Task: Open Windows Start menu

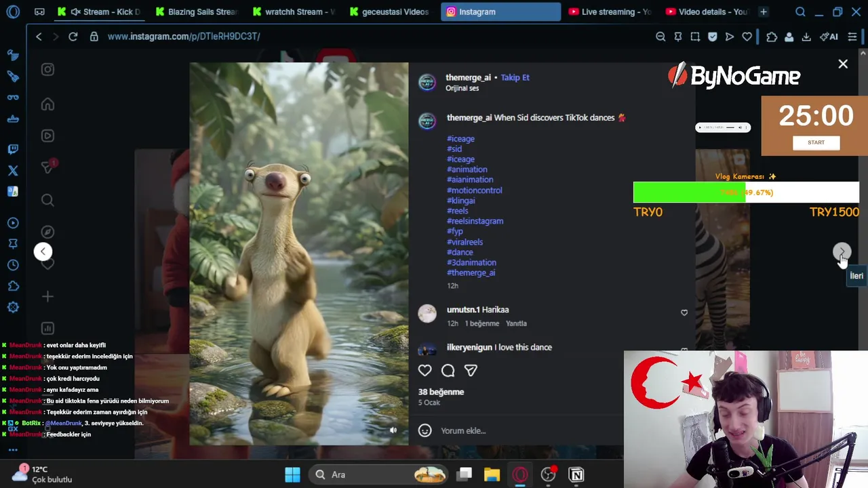Action: [x=292, y=474]
